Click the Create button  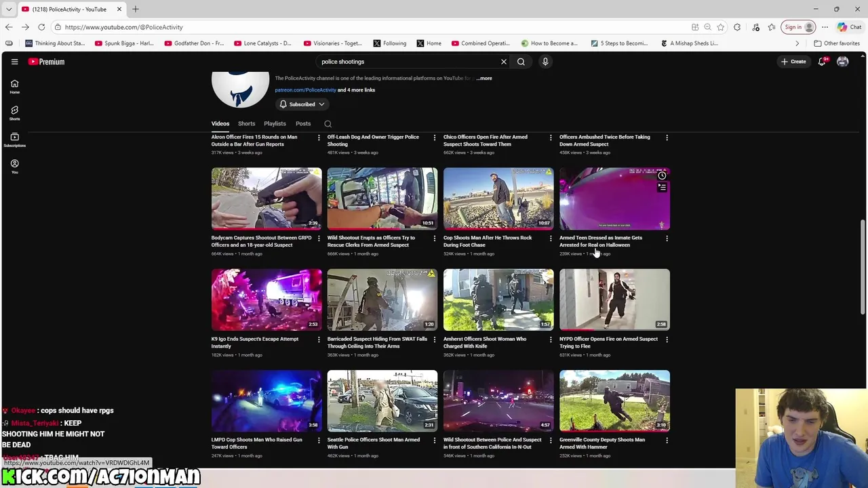[x=793, y=62]
